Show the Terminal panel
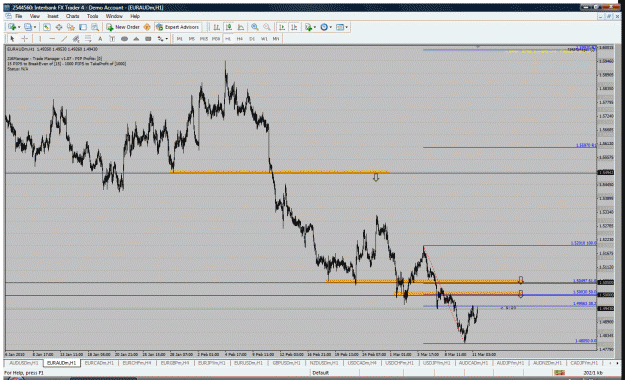Image resolution: width=625 pixels, height=380 pixels. coord(83,27)
